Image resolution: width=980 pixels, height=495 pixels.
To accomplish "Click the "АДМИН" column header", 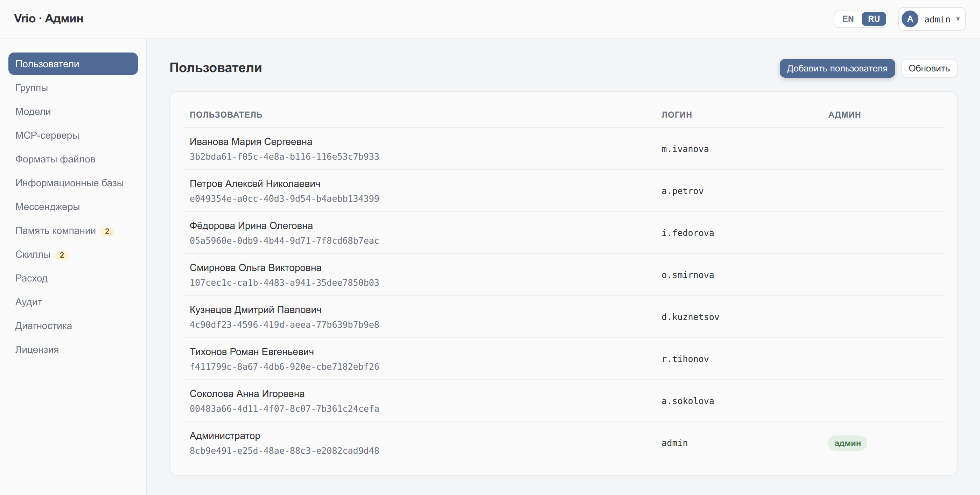I will [x=844, y=115].
